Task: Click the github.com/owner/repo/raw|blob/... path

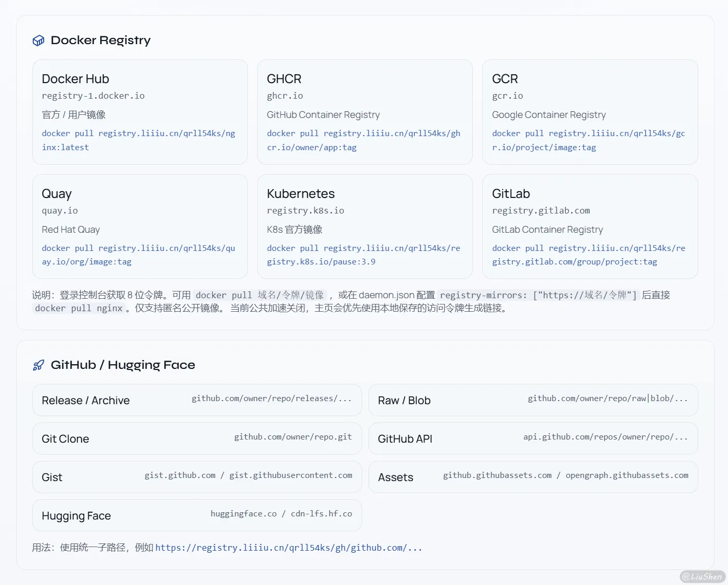Action: click(x=608, y=398)
